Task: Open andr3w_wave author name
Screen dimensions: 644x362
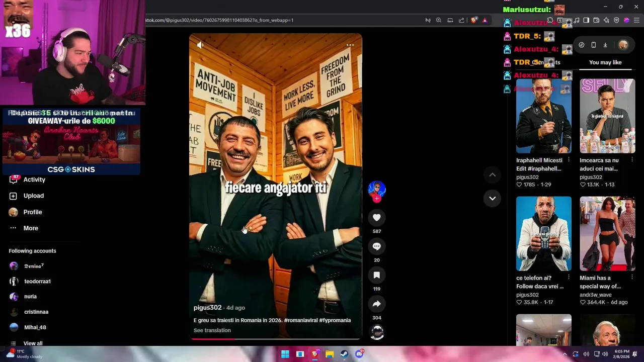Action: point(595,295)
